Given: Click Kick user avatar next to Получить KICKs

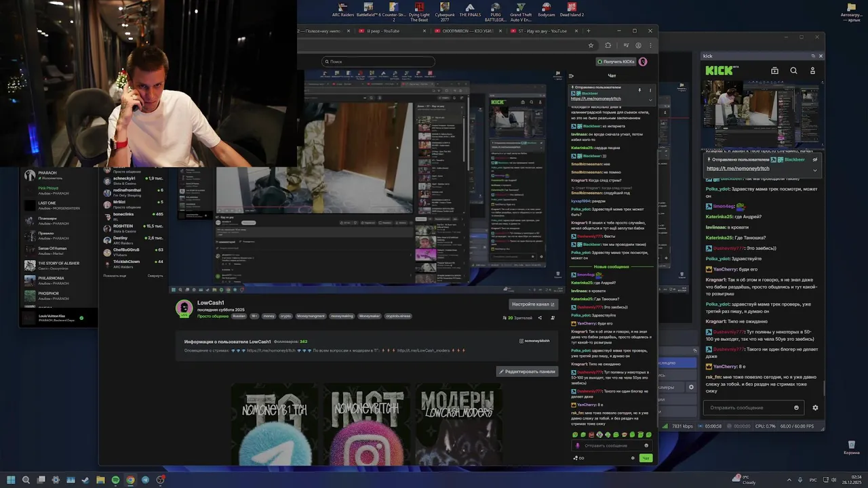Looking at the screenshot, I should tap(643, 62).
